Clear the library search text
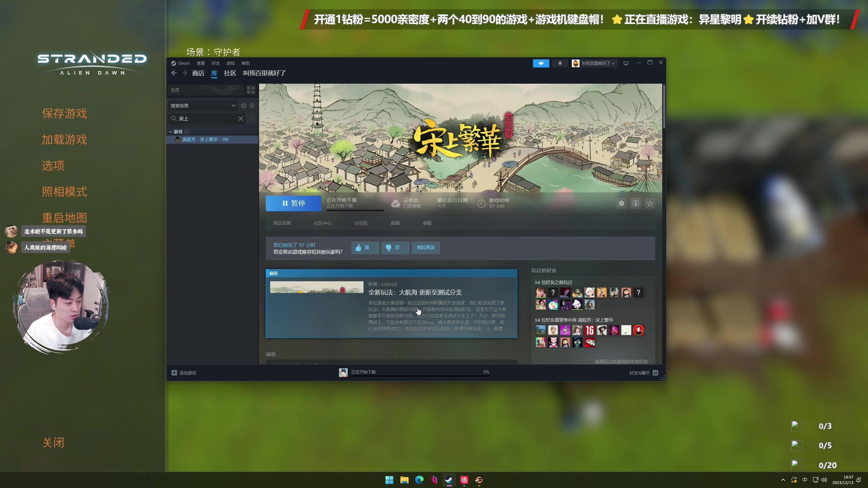The width and height of the screenshot is (868, 488). pos(240,119)
